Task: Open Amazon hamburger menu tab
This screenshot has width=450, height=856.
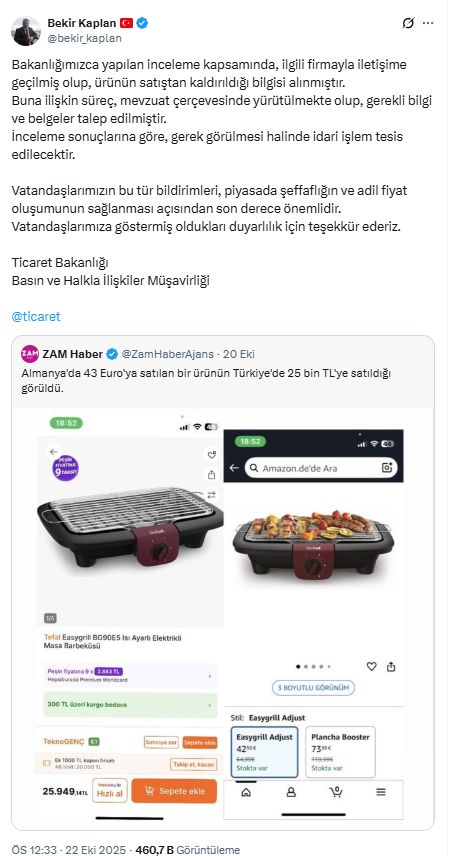Action: click(381, 792)
